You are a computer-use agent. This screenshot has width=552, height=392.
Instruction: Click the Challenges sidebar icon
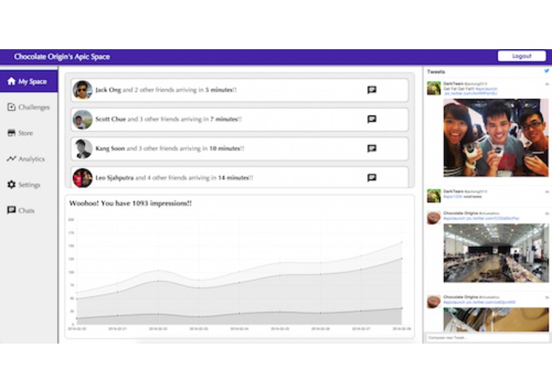11,107
